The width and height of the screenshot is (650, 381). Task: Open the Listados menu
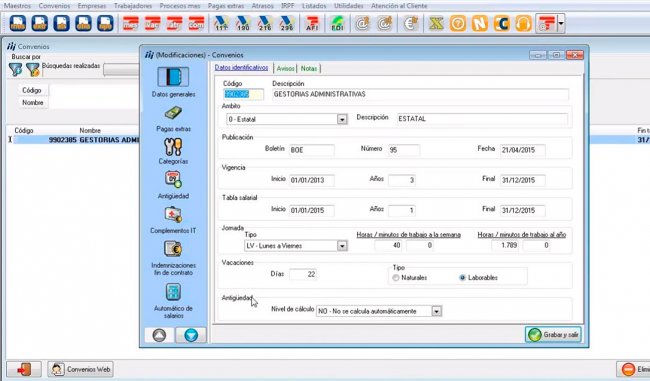pyautogui.click(x=314, y=6)
